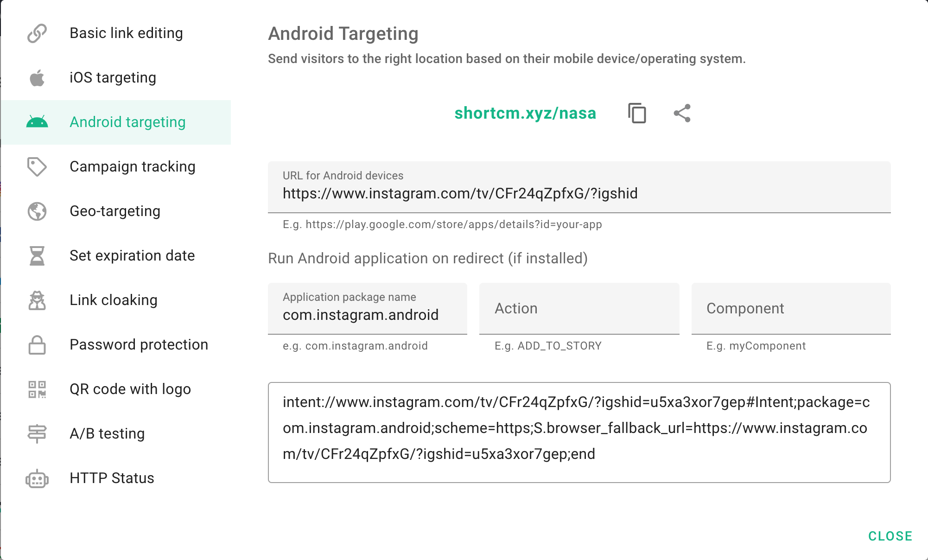This screenshot has height=560, width=928.
Task: Switch to the Campaign tracking section
Action: [132, 166]
